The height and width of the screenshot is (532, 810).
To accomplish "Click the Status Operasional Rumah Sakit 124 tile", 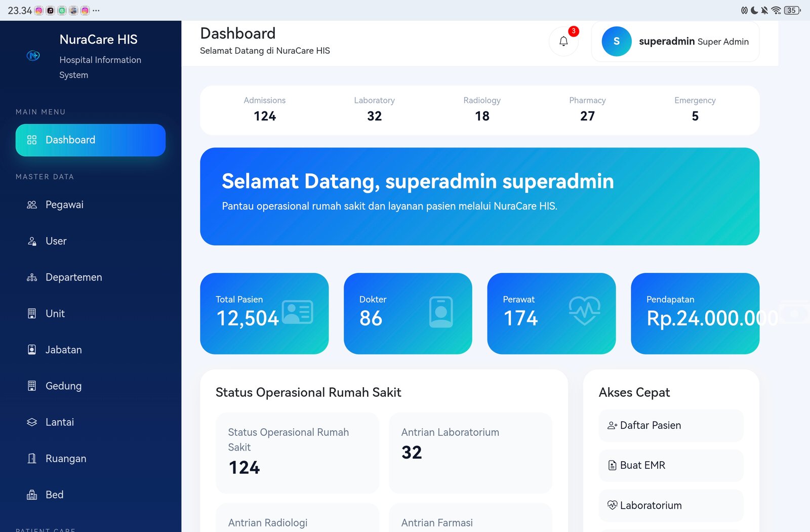I will click(x=298, y=453).
